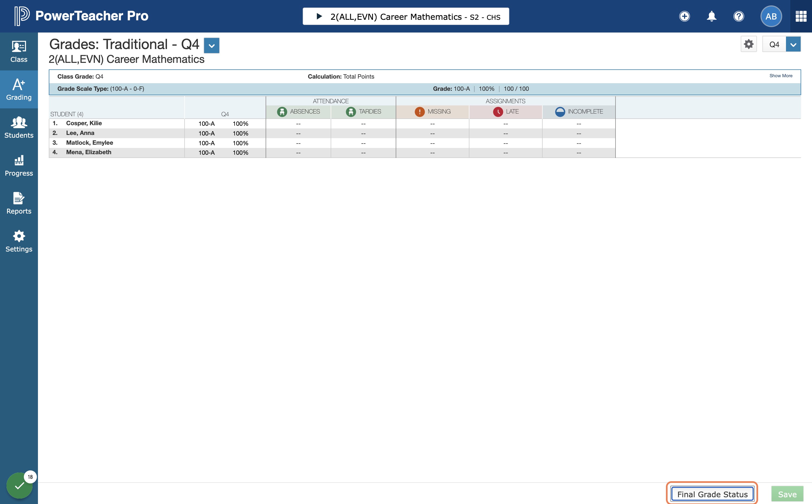Screen dimensions: 812x504
Task: Click the Absences column header
Action: tap(298, 112)
